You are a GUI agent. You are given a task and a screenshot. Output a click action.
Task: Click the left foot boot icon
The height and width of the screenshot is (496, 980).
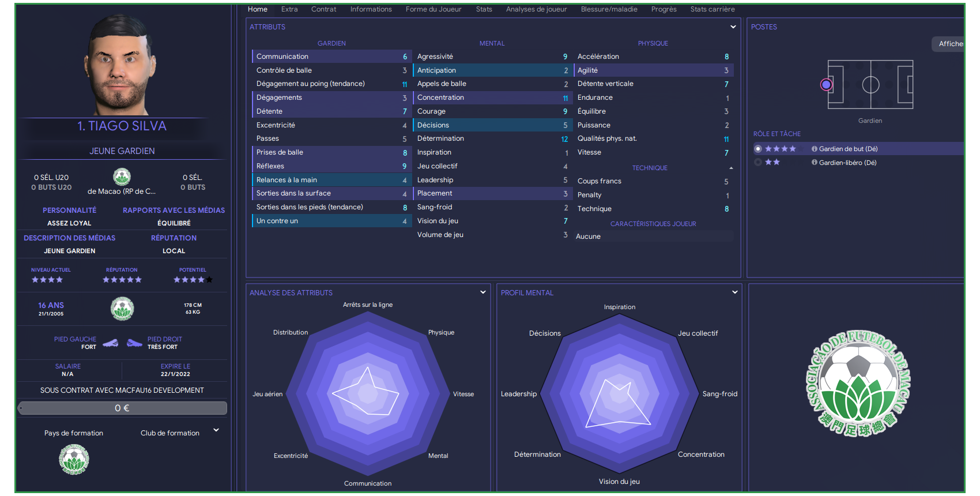[x=111, y=343]
